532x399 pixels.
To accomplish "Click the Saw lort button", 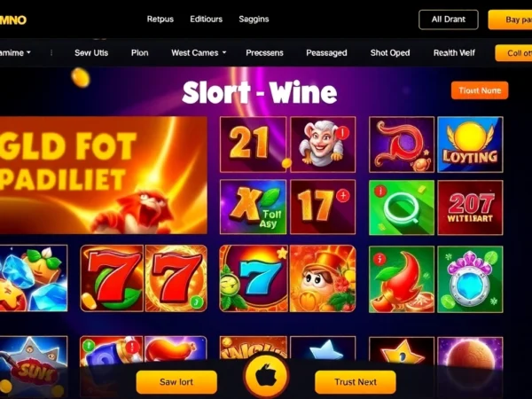I will [x=176, y=382].
